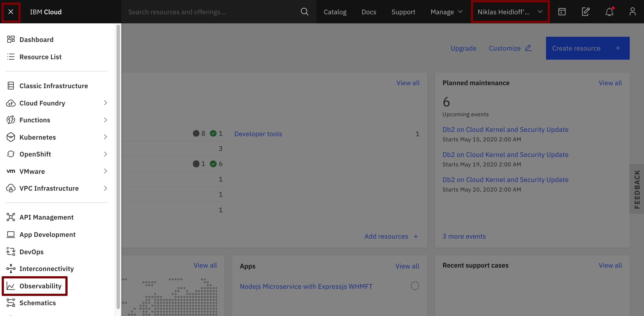
Task: Click the Interconnectivity nodes icon
Action: click(x=11, y=268)
